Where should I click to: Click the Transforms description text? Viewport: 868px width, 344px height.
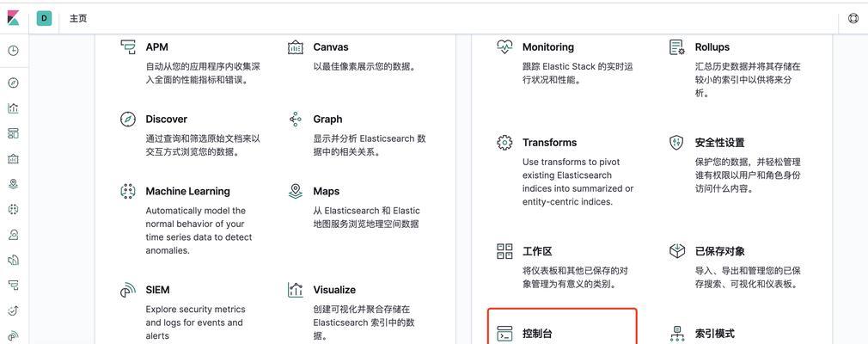[x=578, y=181]
